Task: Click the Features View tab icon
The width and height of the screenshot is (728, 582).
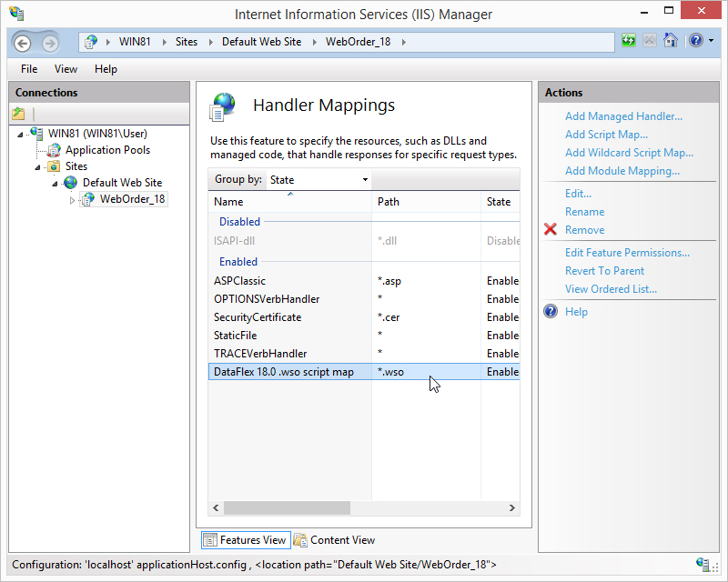Action: click(210, 540)
